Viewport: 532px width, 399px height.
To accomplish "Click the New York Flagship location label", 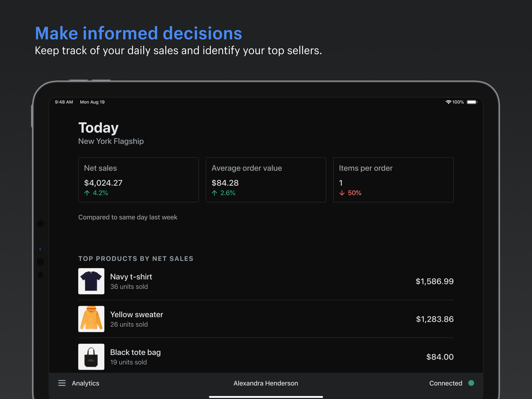I will point(111,141).
